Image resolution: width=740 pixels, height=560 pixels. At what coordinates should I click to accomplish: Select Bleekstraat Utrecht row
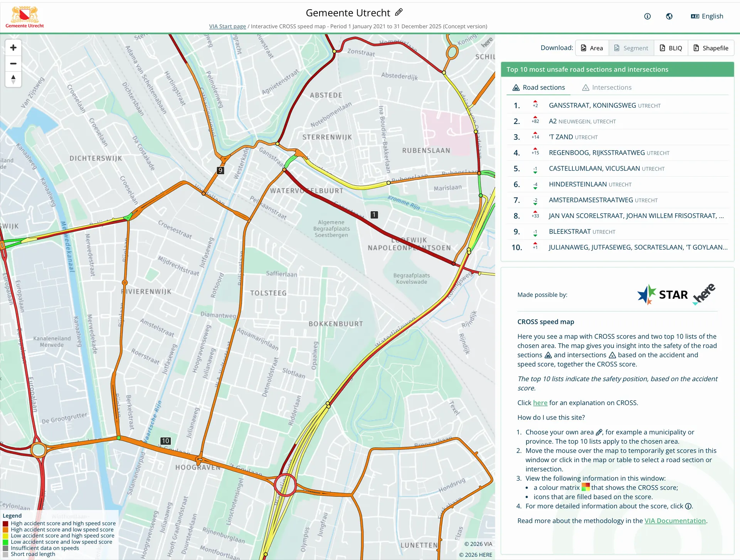tap(618, 232)
